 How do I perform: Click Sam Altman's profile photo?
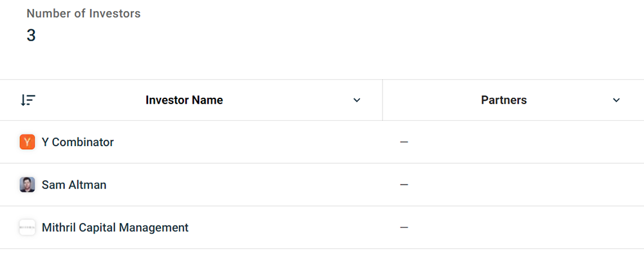[x=27, y=185]
